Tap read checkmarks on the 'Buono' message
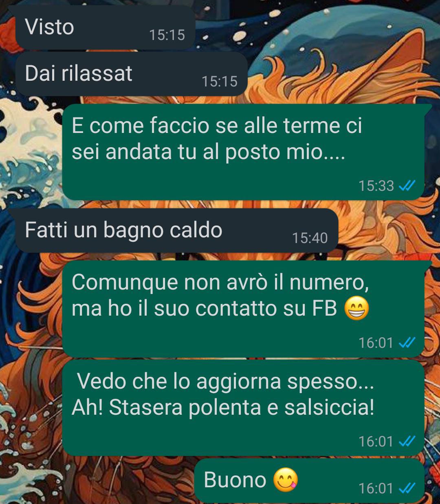Image resolution: width=440 pixels, height=504 pixels. 407,488
